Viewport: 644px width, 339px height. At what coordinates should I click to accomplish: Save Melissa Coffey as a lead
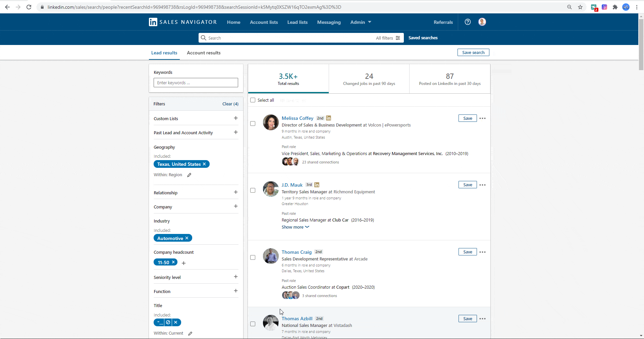468,118
